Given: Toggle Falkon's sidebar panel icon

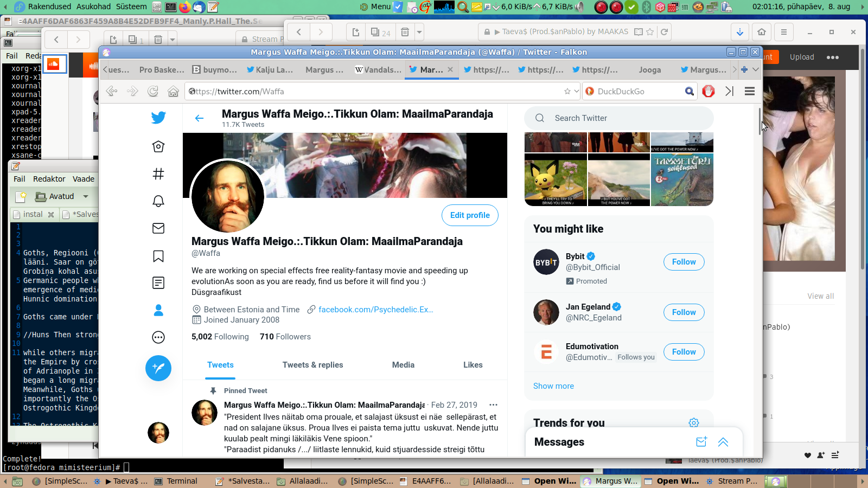Looking at the screenshot, I should 729,91.
